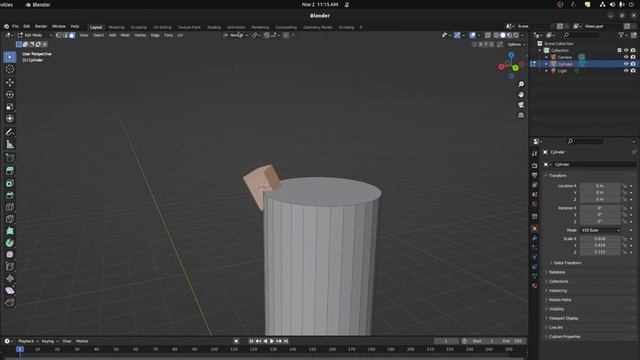Viewport: 640px width, 360px height.
Task: Click the viewport zoom magnifier icon
Action: click(x=521, y=84)
